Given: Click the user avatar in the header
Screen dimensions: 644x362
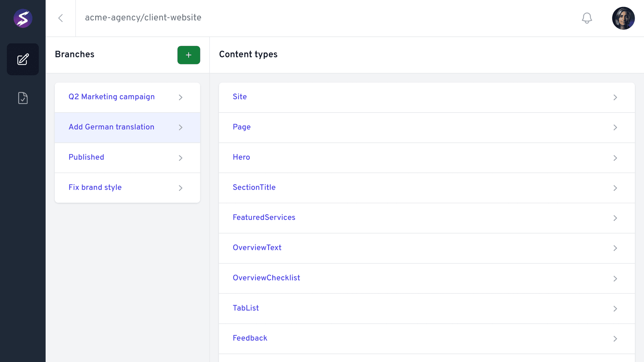Looking at the screenshot, I should click(x=623, y=18).
